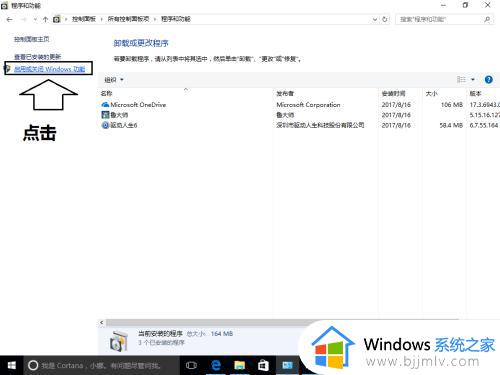Open the 控制面板主页 link

click(x=32, y=39)
